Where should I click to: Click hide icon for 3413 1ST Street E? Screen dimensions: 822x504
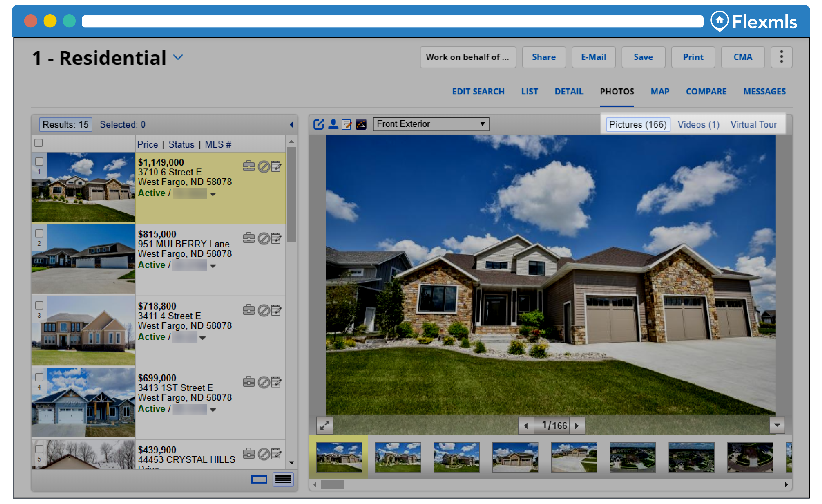point(264,382)
